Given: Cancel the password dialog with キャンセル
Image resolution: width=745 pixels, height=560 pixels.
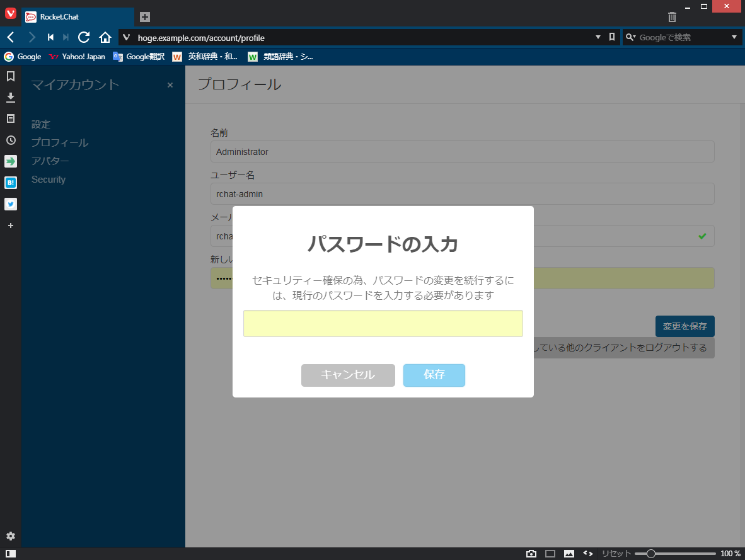Looking at the screenshot, I should [348, 375].
